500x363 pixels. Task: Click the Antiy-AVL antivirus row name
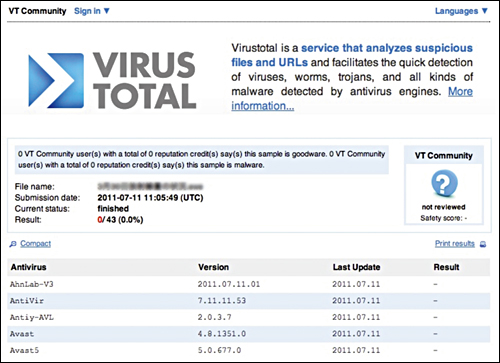pos(32,317)
